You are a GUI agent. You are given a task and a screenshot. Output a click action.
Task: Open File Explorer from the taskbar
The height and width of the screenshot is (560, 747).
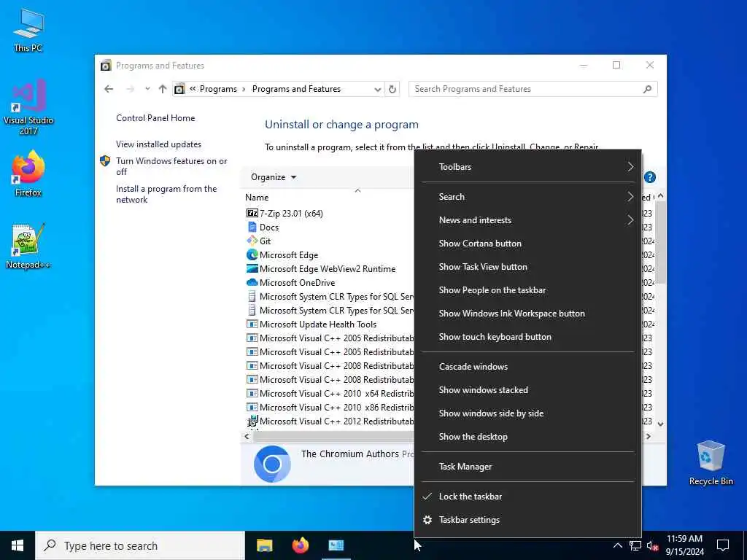click(264, 545)
